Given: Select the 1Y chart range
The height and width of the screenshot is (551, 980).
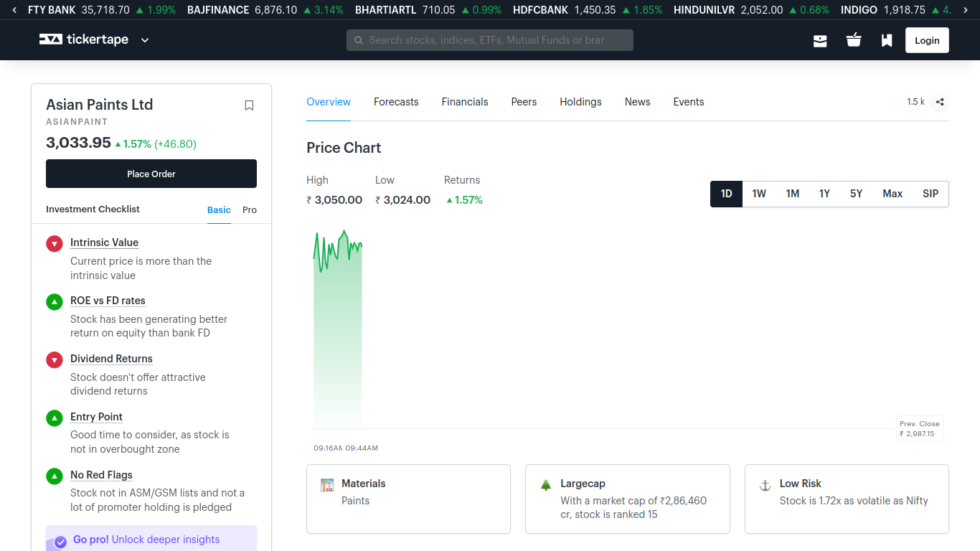Looking at the screenshot, I should [x=824, y=194].
